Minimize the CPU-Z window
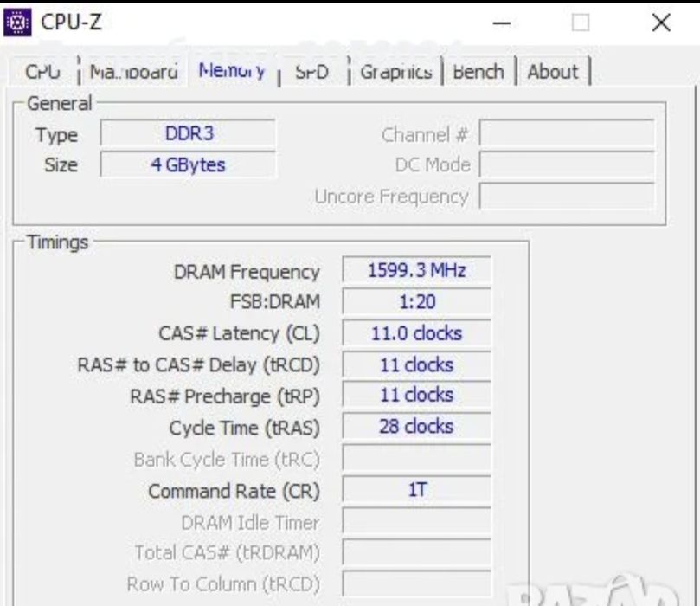 point(501,23)
